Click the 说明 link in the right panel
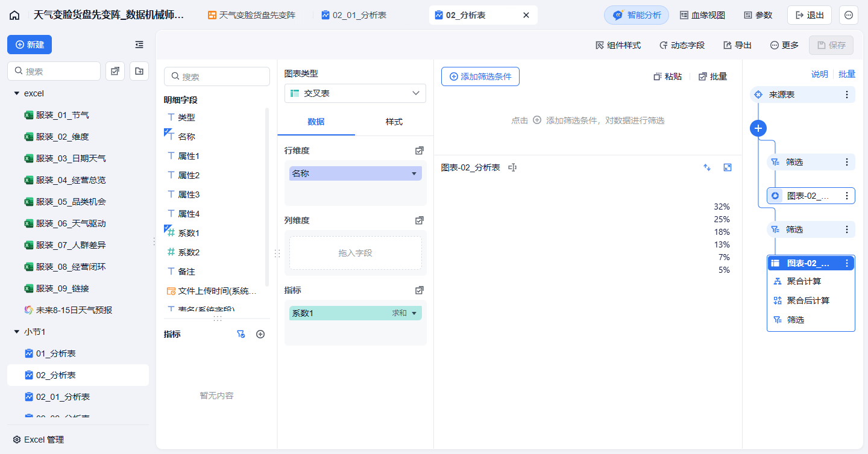The width and height of the screenshot is (868, 454). click(x=820, y=74)
